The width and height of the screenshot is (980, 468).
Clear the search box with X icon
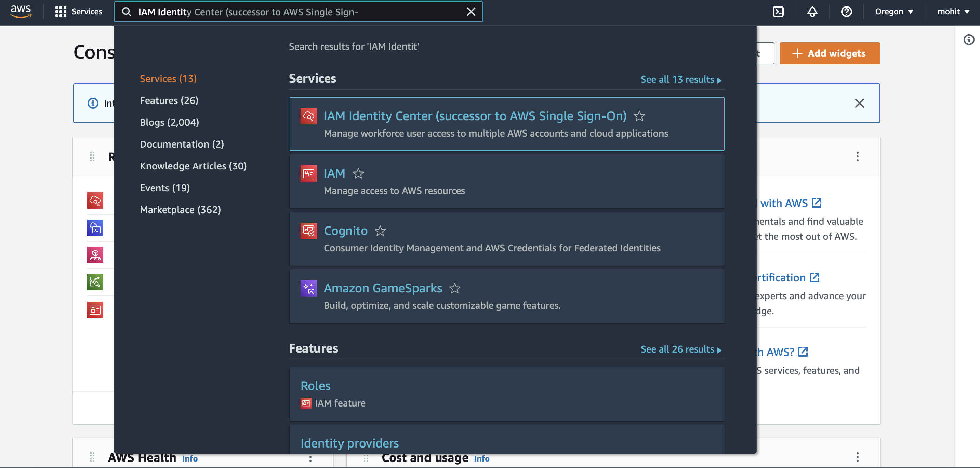click(x=471, y=12)
